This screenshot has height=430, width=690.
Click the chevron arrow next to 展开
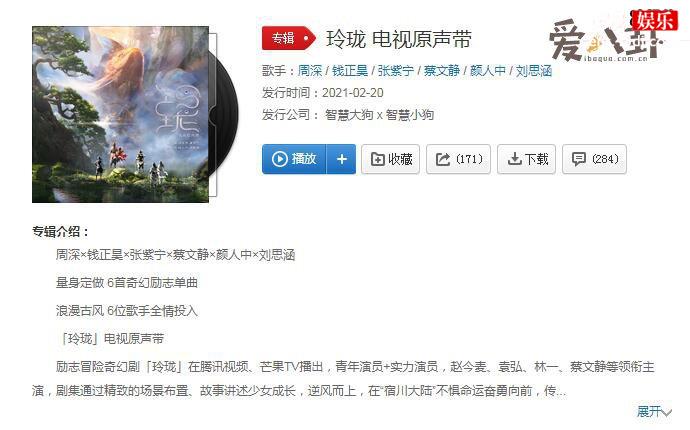coord(667,412)
